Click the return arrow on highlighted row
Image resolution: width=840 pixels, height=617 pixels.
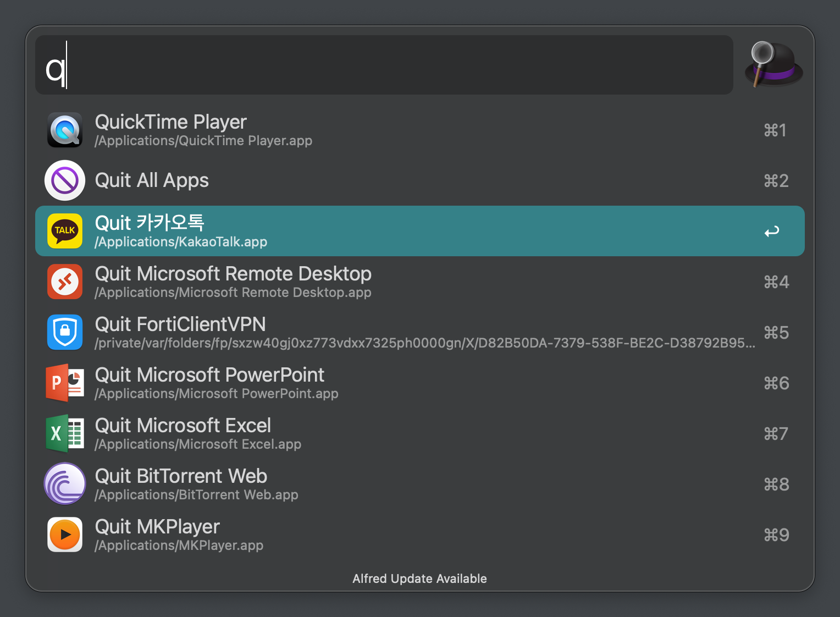coord(772,232)
